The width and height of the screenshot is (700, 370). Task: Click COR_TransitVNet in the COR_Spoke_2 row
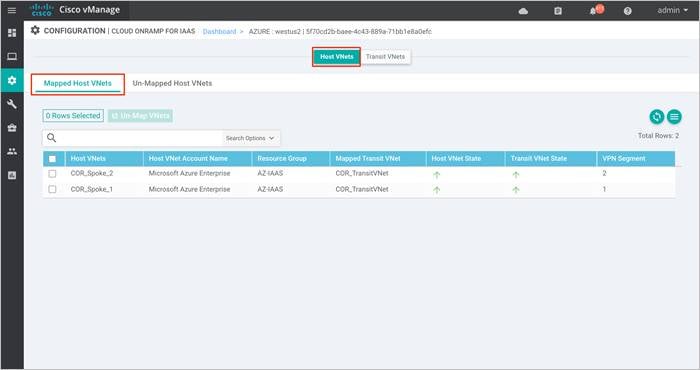tap(362, 173)
